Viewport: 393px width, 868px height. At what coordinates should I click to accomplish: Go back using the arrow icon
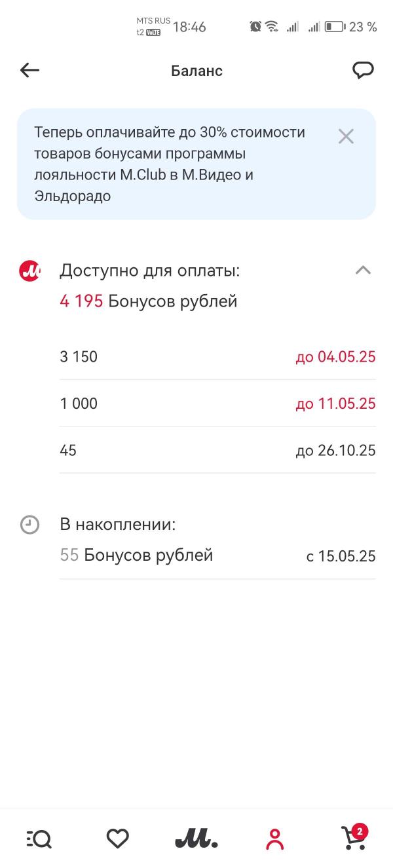tap(30, 70)
